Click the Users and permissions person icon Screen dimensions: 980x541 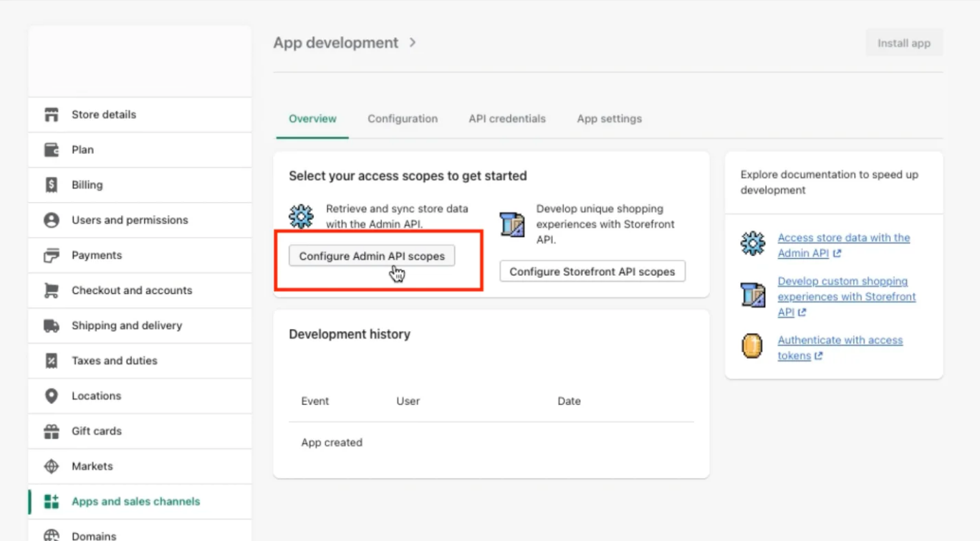[52, 220]
